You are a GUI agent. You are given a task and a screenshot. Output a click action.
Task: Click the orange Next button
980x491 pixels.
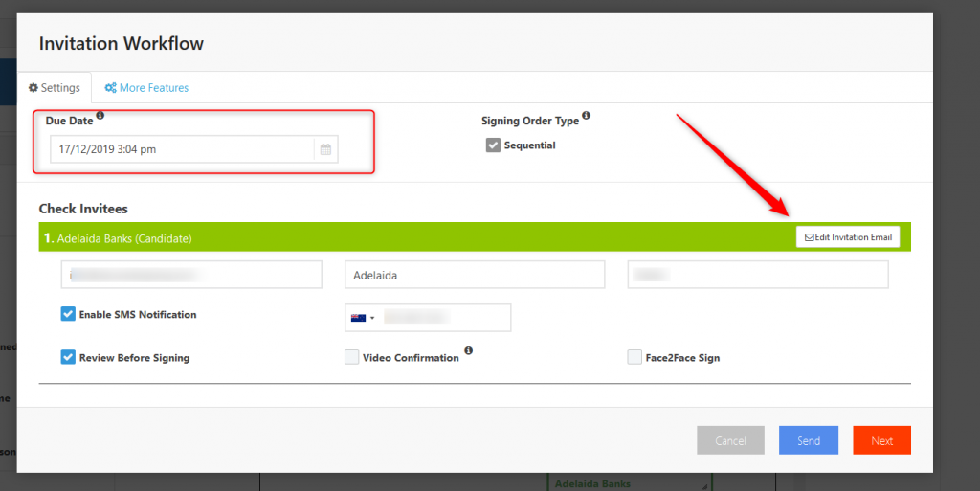point(881,440)
